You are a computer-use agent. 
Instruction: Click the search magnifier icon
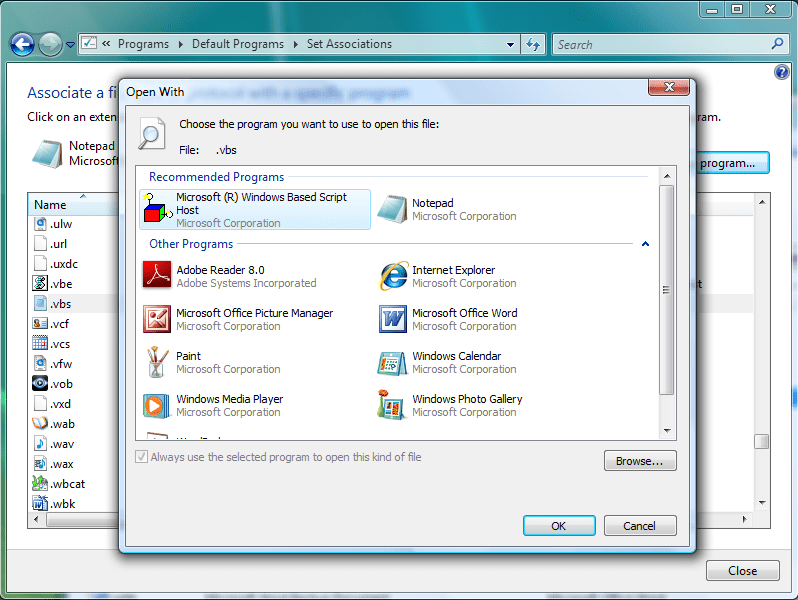(777, 44)
